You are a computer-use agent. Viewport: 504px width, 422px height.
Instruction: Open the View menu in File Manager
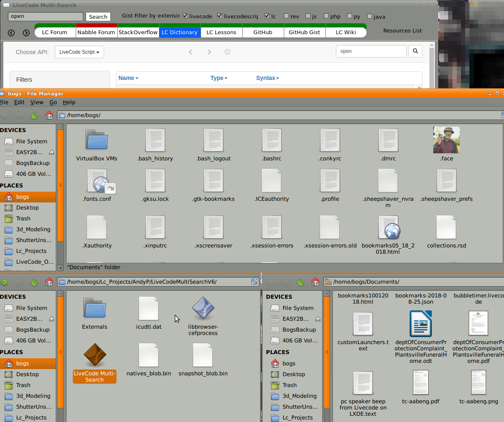37,102
